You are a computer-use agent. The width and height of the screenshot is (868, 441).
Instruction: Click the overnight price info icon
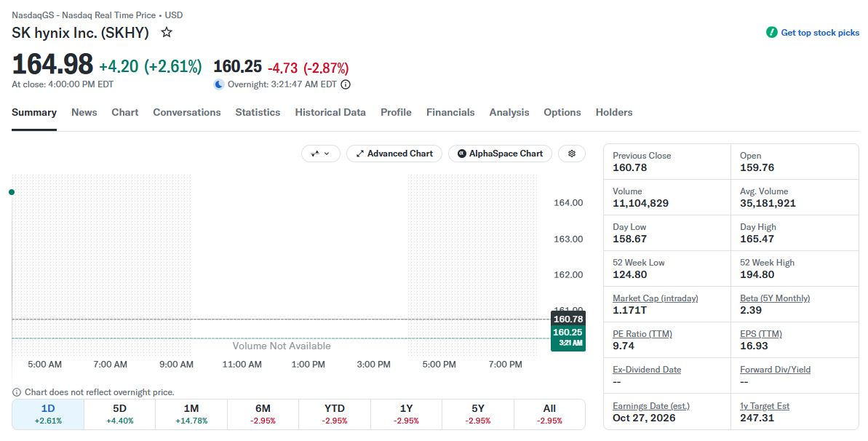click(346, 84)
